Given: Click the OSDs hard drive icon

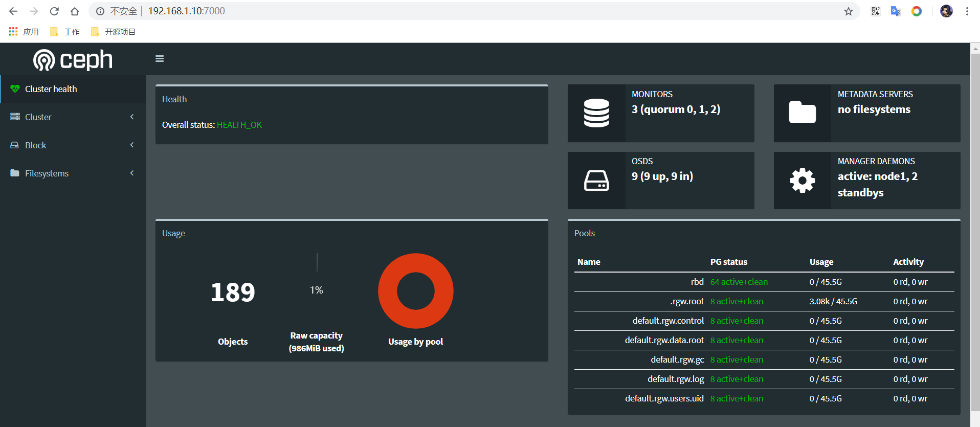Looking at the screenshot, I should click(596, 181).
